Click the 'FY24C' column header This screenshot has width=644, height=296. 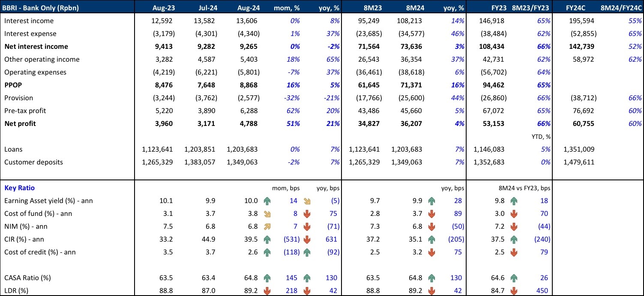(576, 8)
